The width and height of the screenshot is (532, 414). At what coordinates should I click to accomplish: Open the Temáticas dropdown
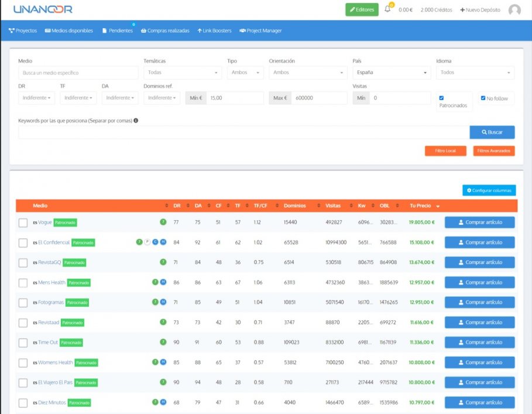[x=183, y=73]
